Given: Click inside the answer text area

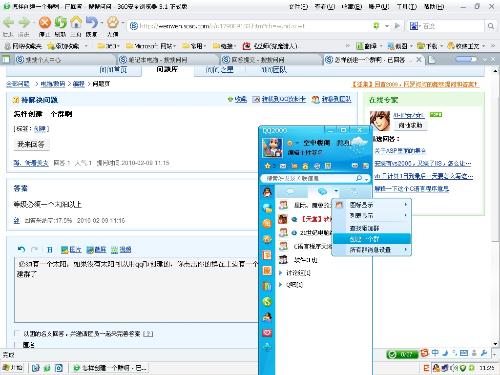Looking at the screenshot, I should click(136, 289).
